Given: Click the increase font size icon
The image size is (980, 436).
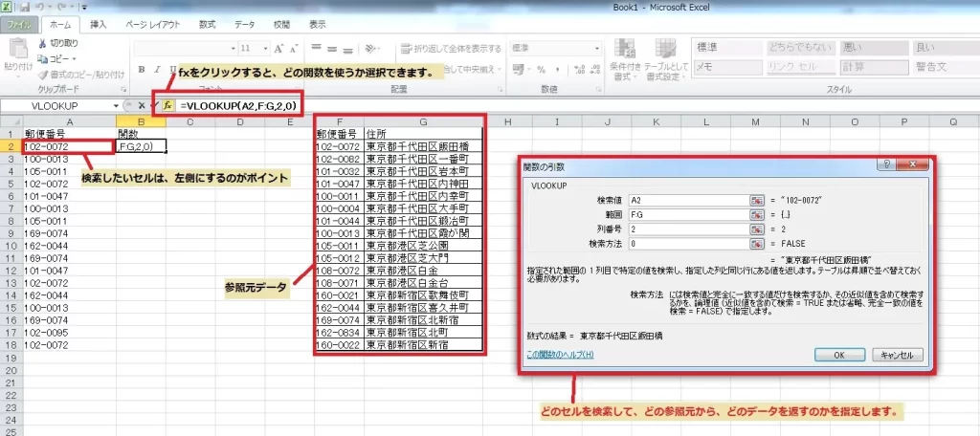Looking at the screenshot, I should tap(278, 48).
